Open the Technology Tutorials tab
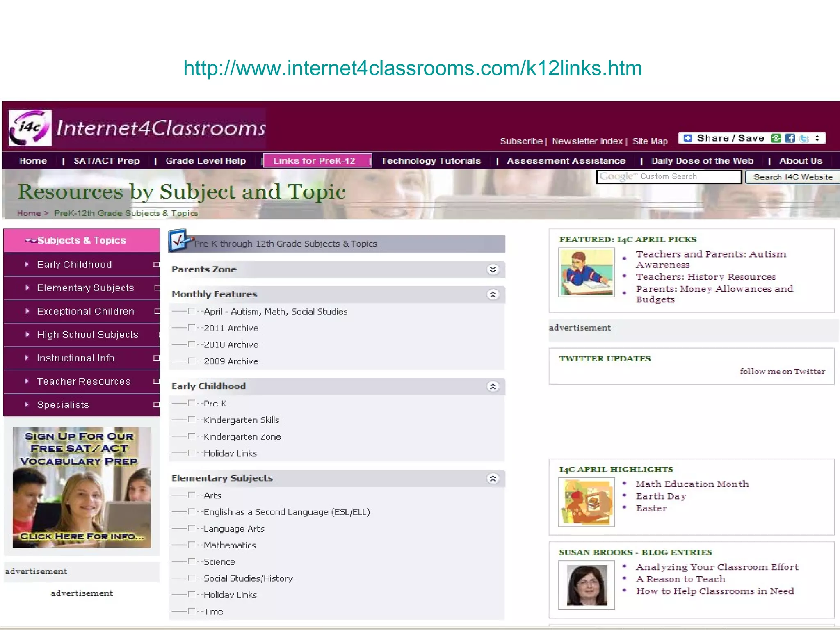The image size is (840, 630). point(431,161)
